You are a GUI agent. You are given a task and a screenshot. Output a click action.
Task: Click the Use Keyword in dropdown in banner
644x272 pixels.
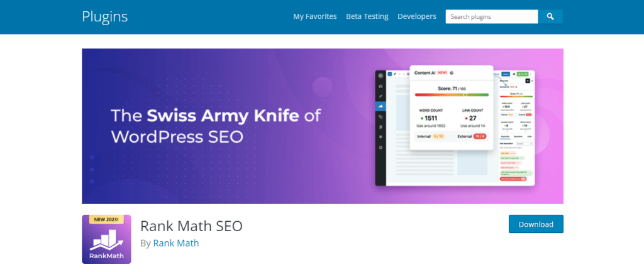pos(525,144)
